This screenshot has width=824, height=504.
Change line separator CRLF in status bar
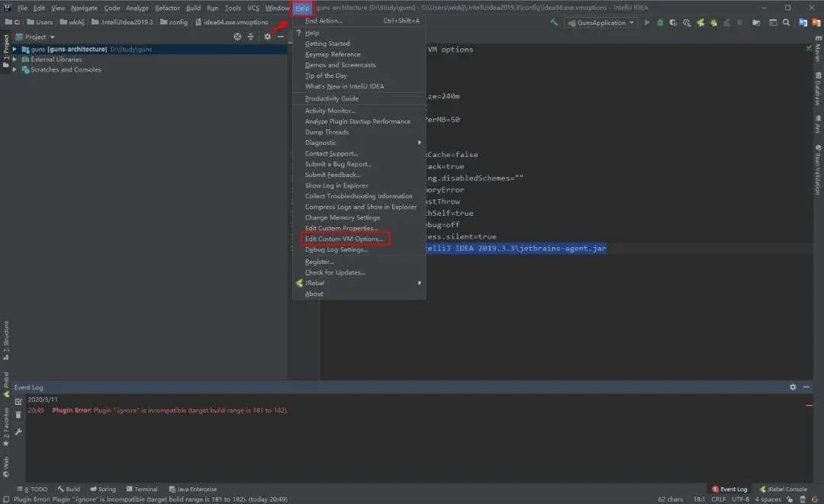point(719,499)
